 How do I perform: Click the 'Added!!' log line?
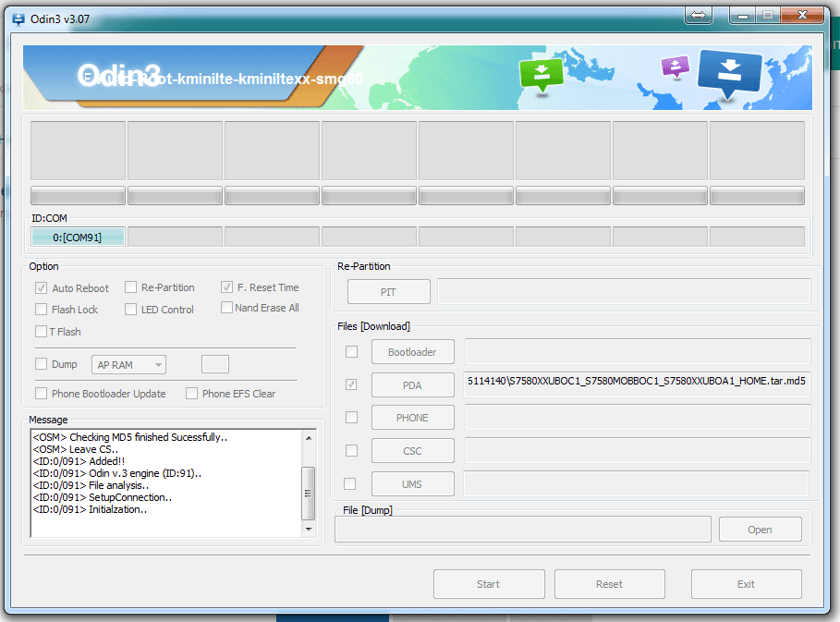pyautogui.click(x=79, y=461)
